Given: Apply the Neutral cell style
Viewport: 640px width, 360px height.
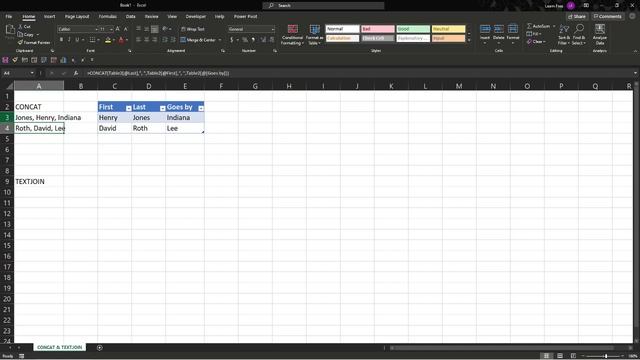Looking at the screenshot, I should [449, 29].
